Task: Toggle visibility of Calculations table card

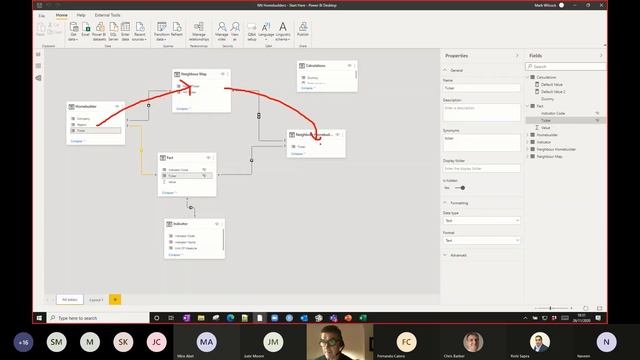Action: pyautogui.click(x=349, y=65)
